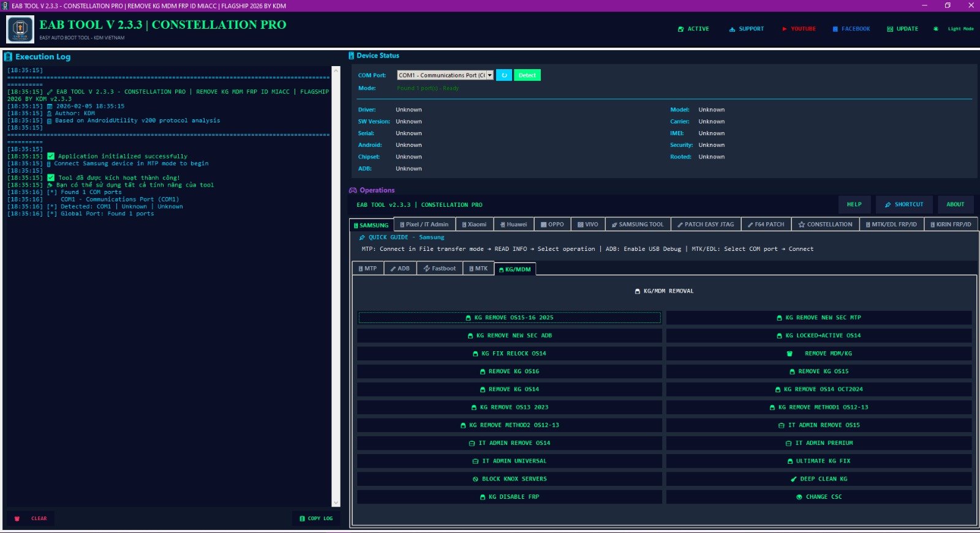Select the ADB sub-tab
This screenshot has width=980, height=533.
[400, 269]
